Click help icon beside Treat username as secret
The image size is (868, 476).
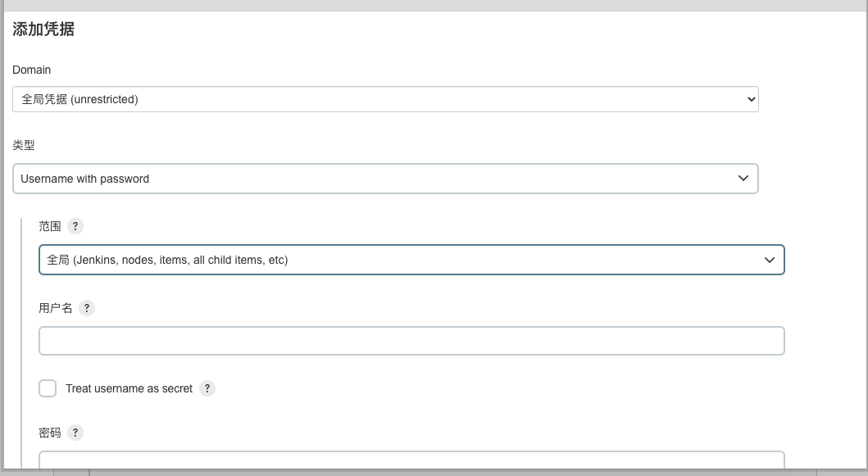click(207, 388)
